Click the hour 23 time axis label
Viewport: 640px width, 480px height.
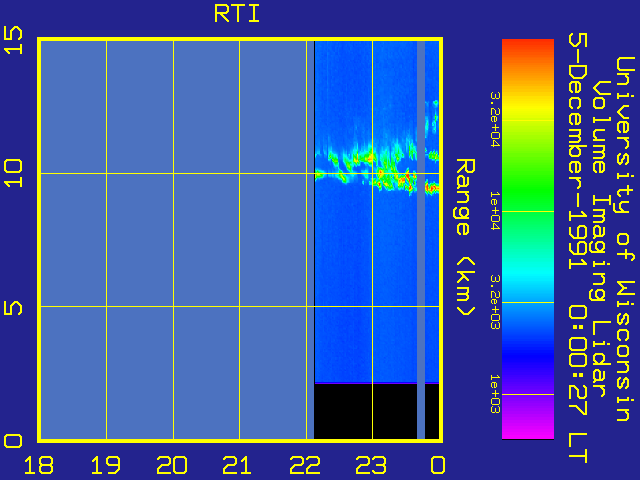[371, 465]
